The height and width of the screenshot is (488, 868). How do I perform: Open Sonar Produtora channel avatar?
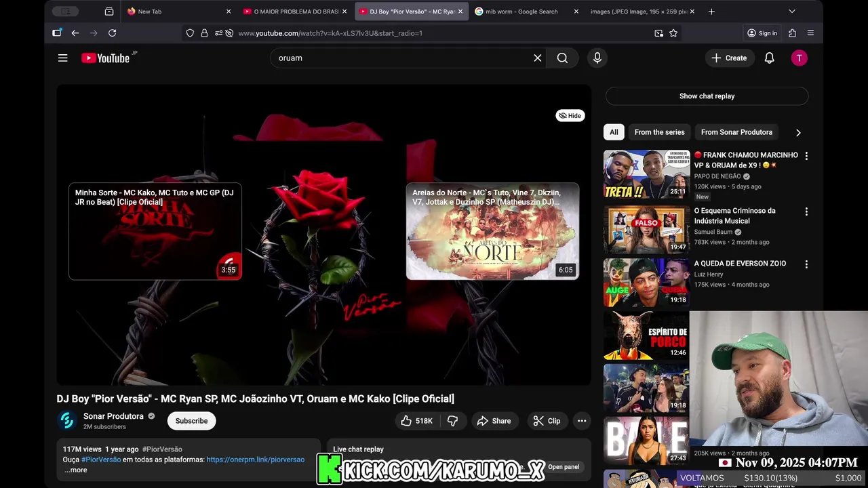pyautogui.click(x=66, y=421)
